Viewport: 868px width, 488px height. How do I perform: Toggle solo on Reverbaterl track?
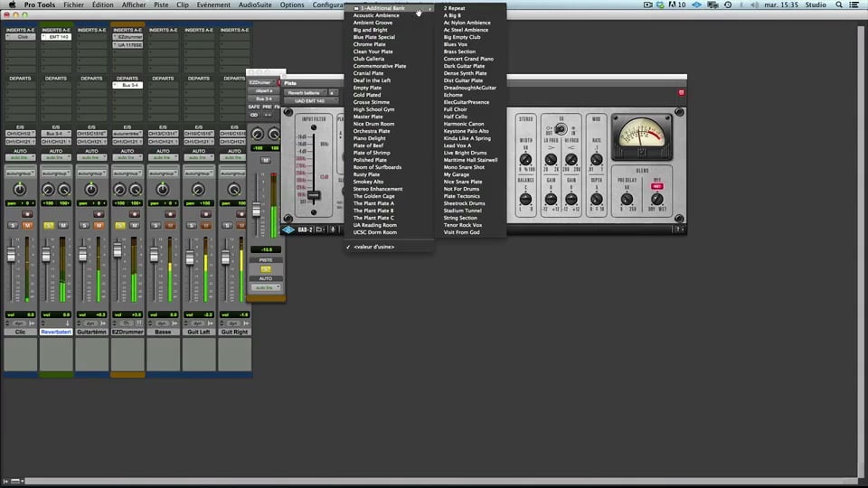click(49, 225)
